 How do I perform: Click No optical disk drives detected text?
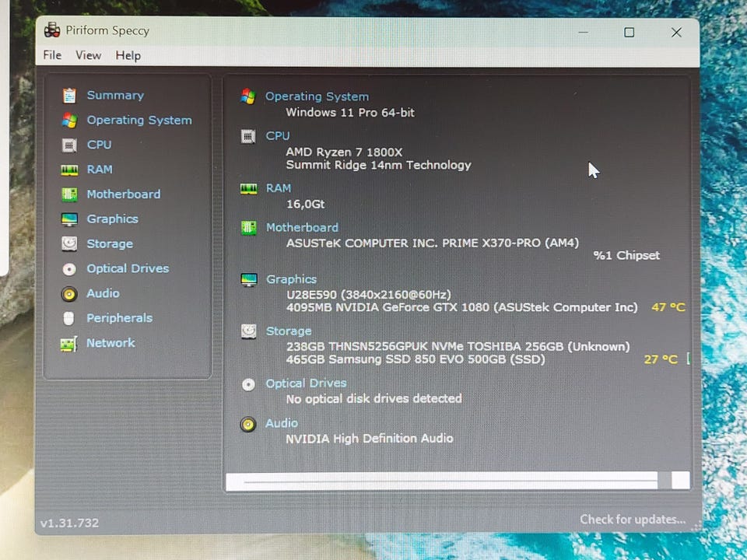click(x=374, y=398)
